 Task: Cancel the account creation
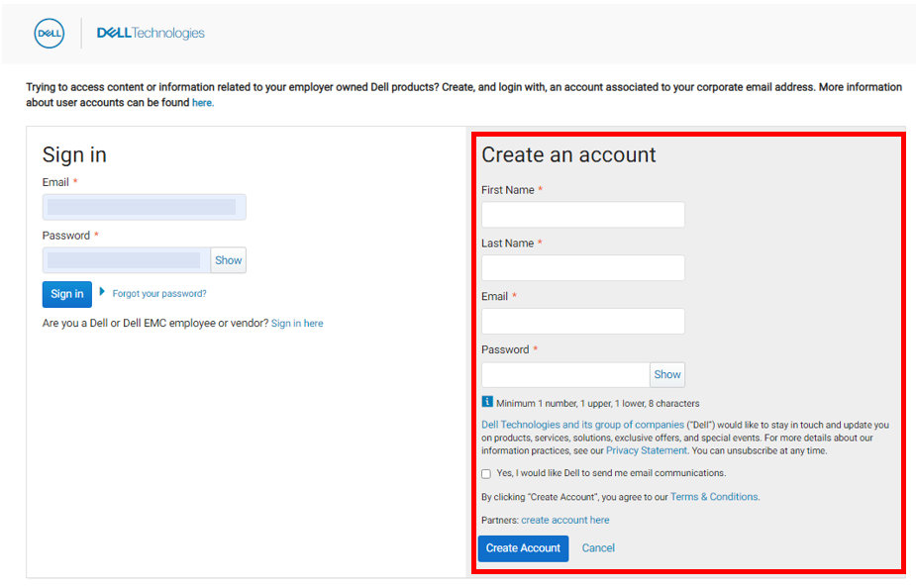point(598,548)
